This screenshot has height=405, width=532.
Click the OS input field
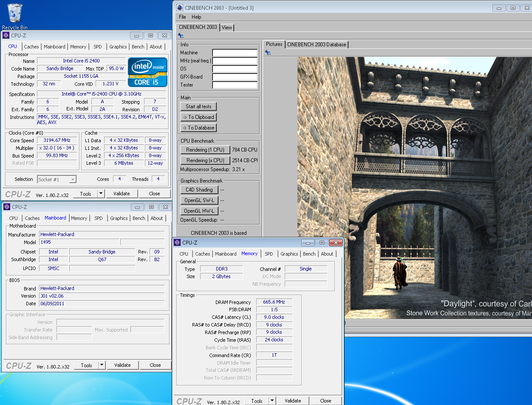[235, 69]
